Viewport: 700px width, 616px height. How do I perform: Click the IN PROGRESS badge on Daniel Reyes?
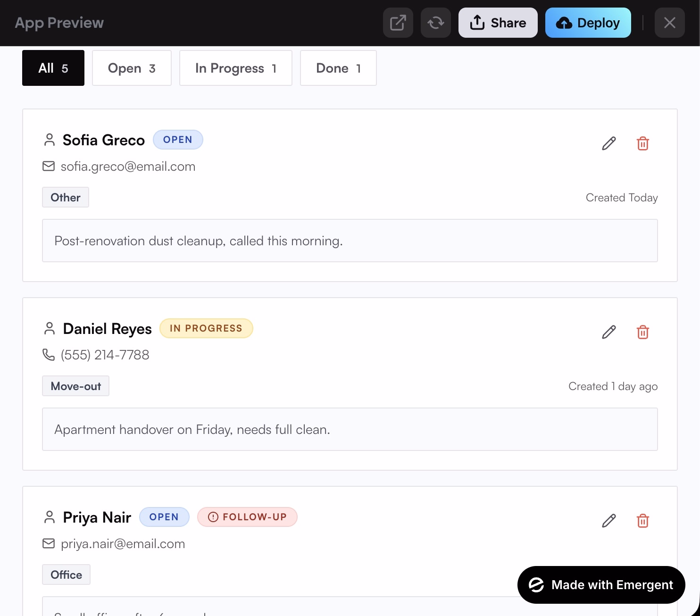point(206,328)
